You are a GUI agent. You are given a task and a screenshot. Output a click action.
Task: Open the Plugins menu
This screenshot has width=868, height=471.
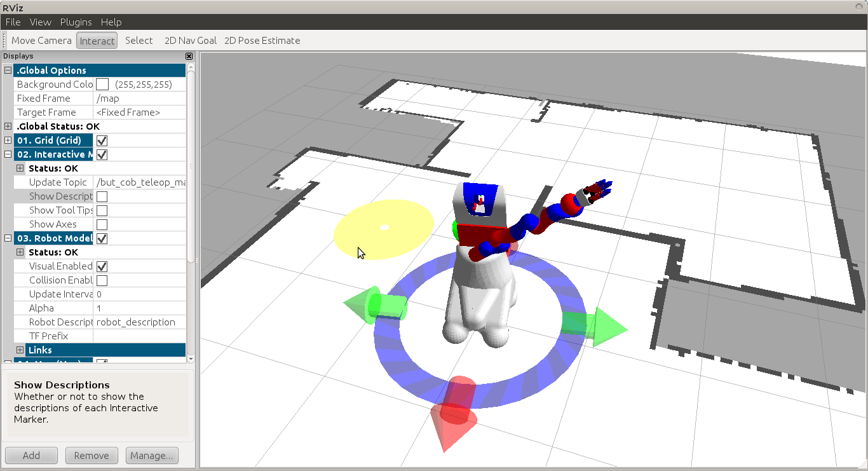pos(76,22)
